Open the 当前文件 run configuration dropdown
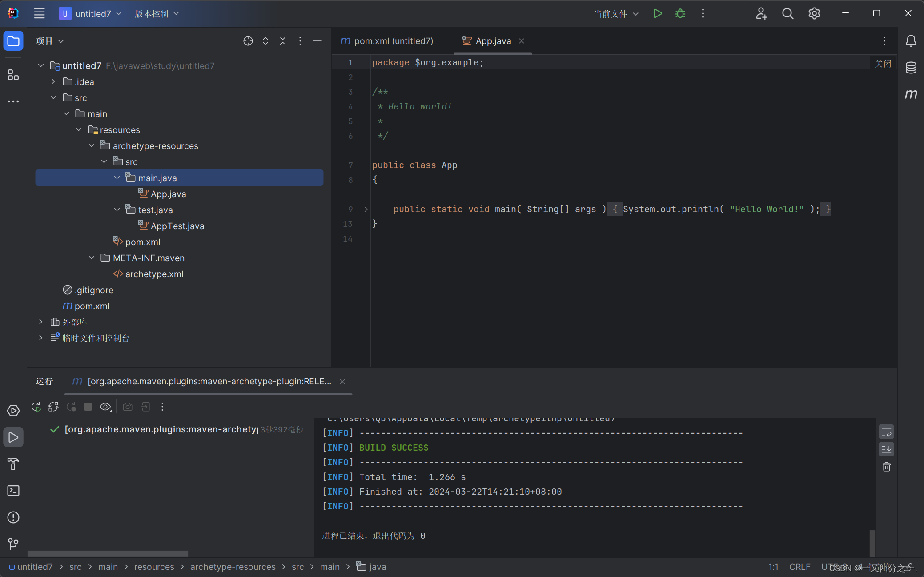 pos(616,14)
